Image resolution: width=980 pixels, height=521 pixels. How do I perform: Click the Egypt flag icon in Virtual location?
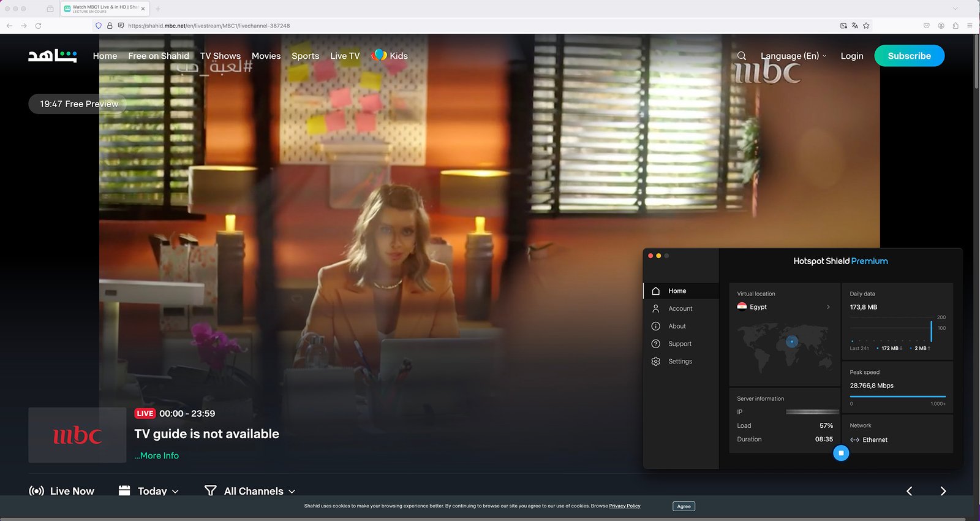click(x=742, y=307)
